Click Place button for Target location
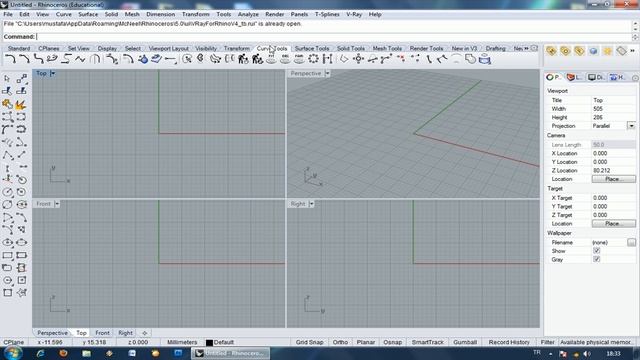 [613, 224]
